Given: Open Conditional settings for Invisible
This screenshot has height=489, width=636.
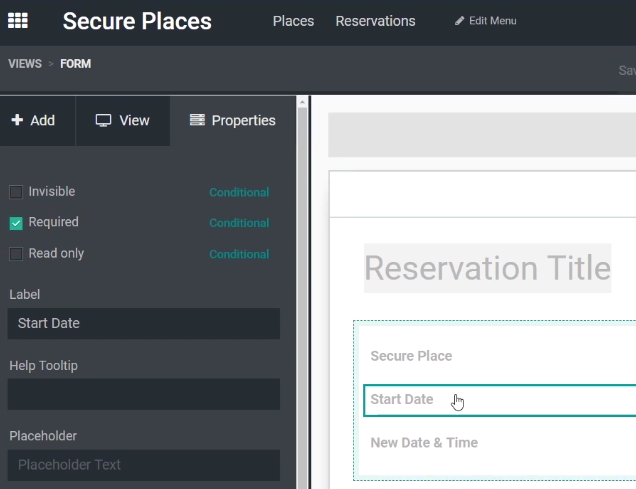Looking at the screenshot, I should pyautogui.click(x=239, y=192).
